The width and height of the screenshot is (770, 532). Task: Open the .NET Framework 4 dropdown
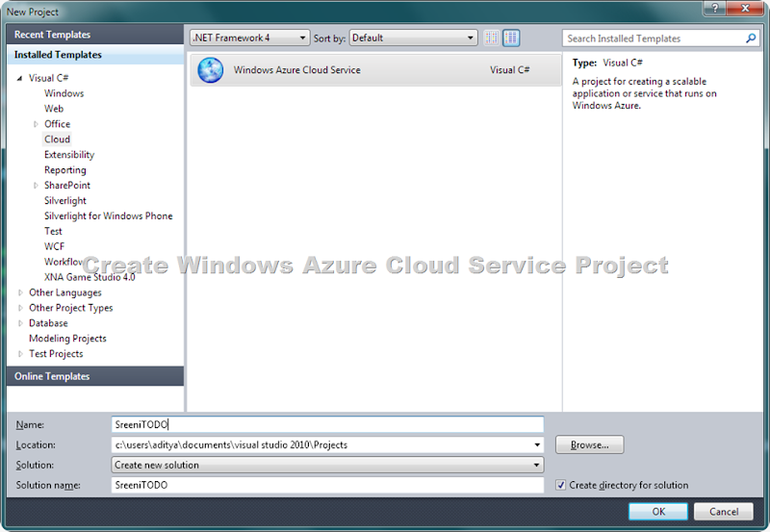pos(250,38)
